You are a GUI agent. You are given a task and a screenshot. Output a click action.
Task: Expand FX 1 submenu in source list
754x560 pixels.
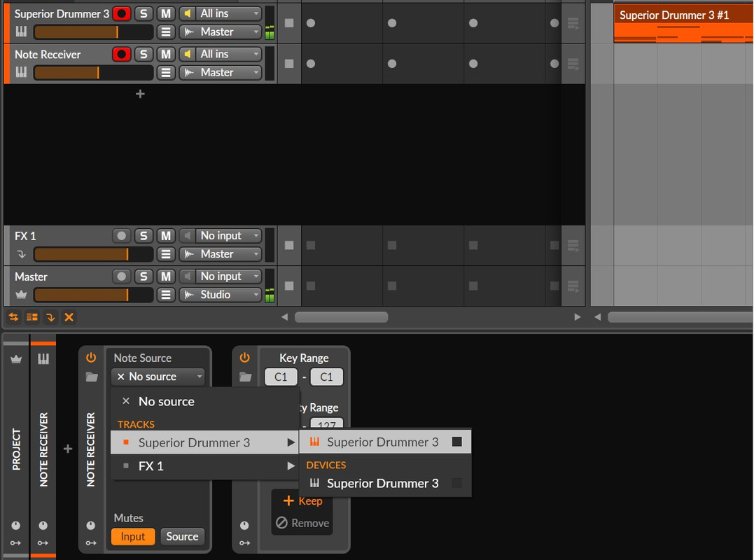[205, 466]
